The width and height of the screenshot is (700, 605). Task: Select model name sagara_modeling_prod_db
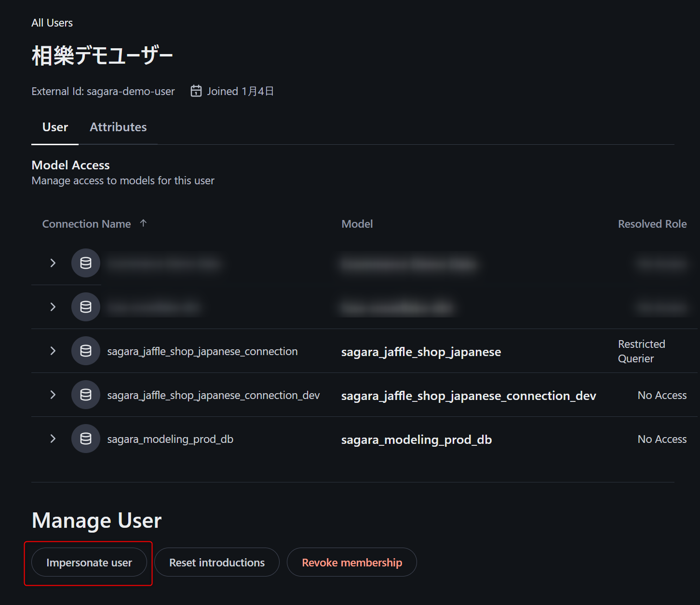(417, 440)
